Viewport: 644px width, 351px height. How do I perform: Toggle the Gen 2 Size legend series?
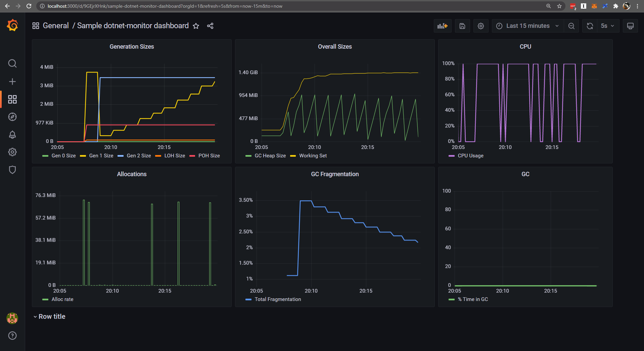(139, 156)
